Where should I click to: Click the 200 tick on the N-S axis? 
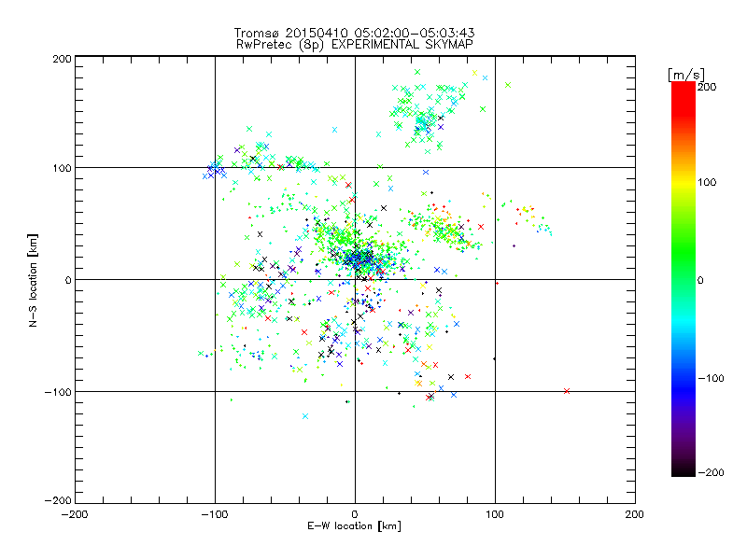click(62, 59)
